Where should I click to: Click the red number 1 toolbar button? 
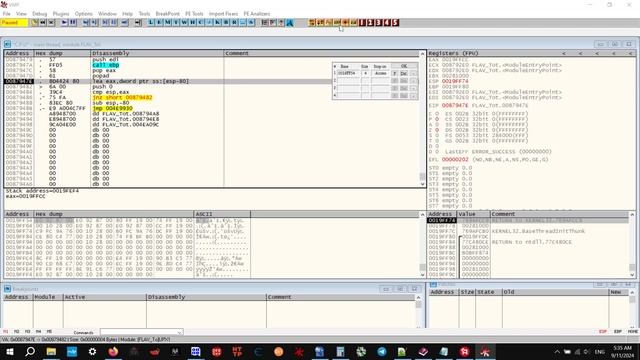(x=362, y=22)
